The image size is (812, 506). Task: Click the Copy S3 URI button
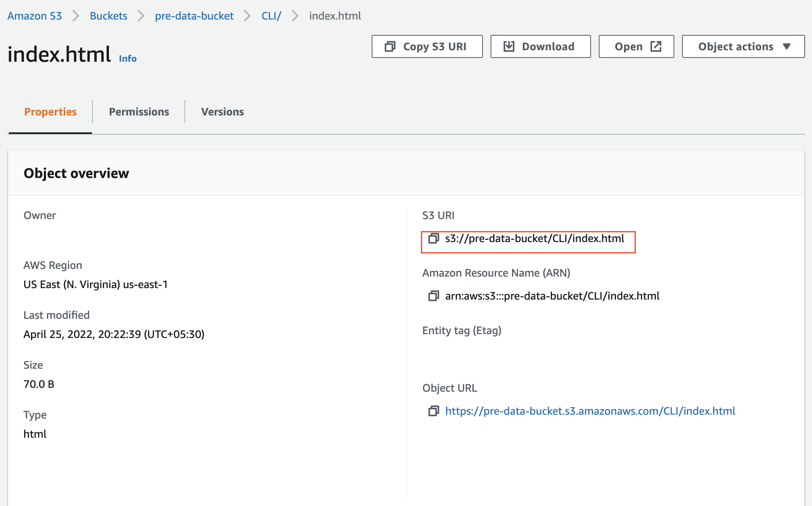coord(427,46)
